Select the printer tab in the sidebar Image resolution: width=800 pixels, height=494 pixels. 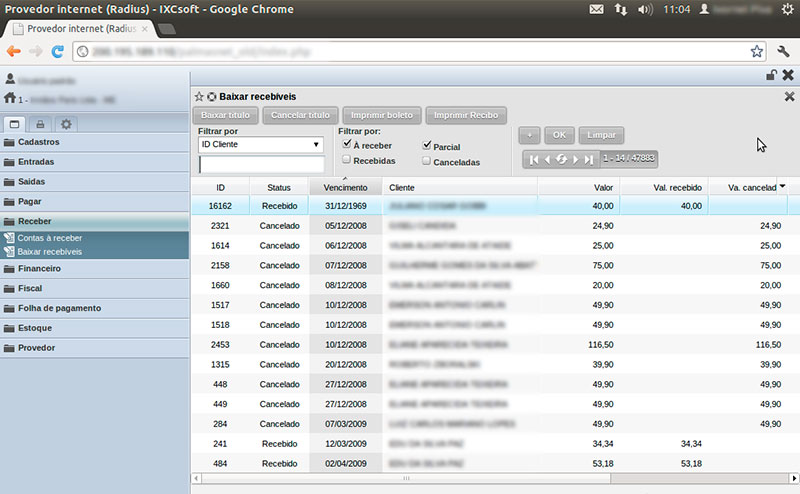coord(40,124)
